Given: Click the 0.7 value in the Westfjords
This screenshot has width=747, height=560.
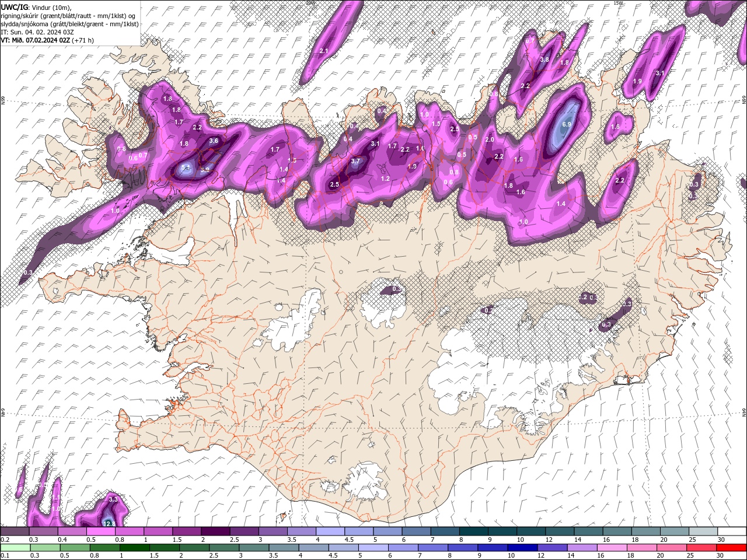Looking at the screenshot, I should pyautogui.click(x=143, y=155).
